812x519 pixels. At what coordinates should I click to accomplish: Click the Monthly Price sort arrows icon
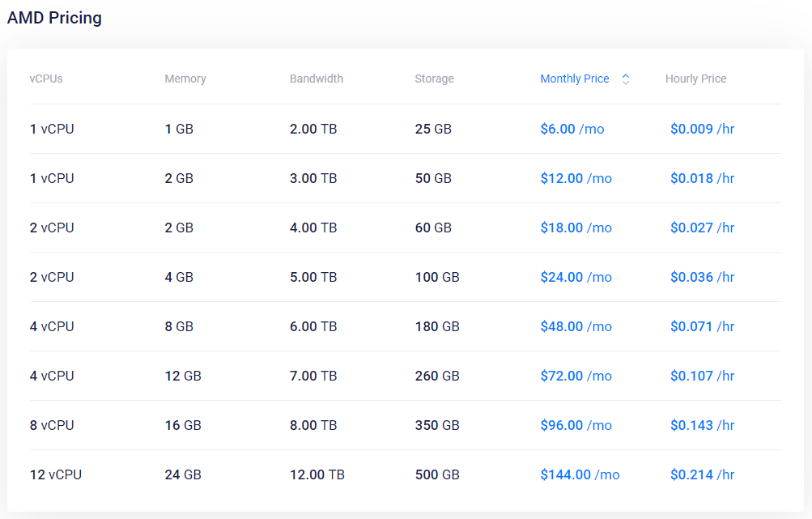tap(626, 79)
